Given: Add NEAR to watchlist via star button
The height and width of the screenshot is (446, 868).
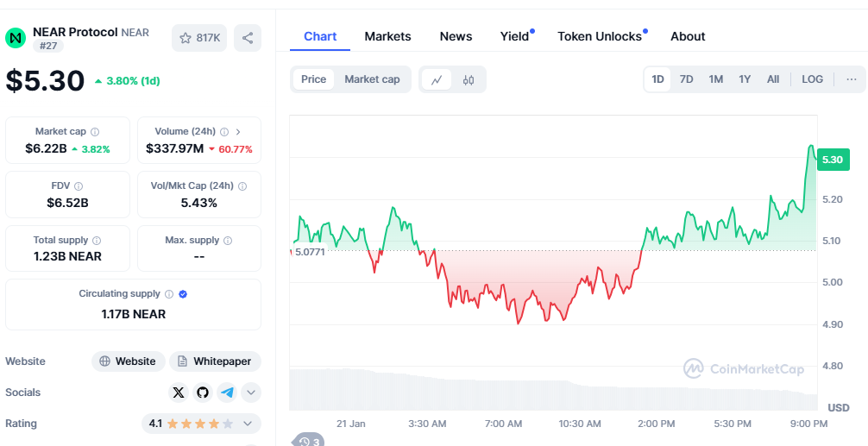Looking at the screenshot, I should point(199,38).
